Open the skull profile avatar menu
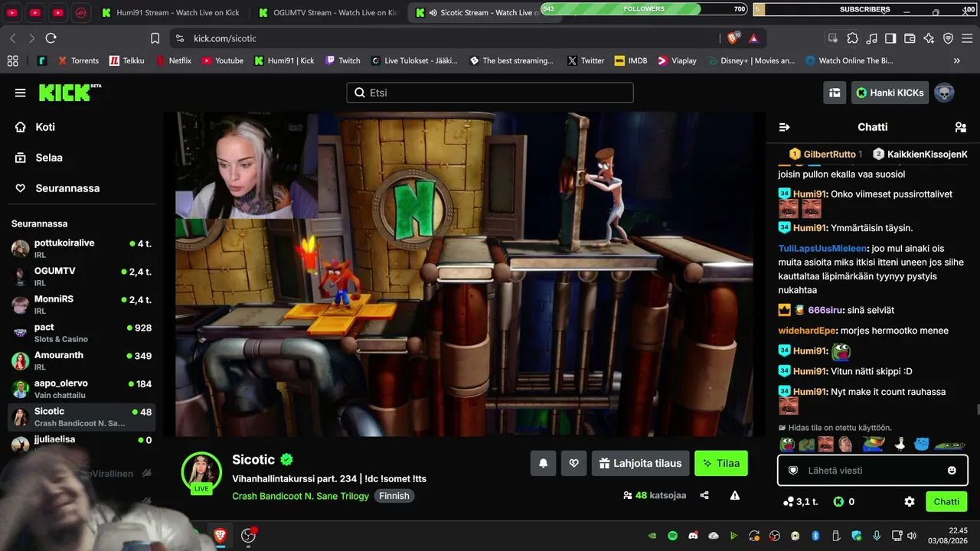This screenshot has height=551, width=980. click(x=944, y=93)
